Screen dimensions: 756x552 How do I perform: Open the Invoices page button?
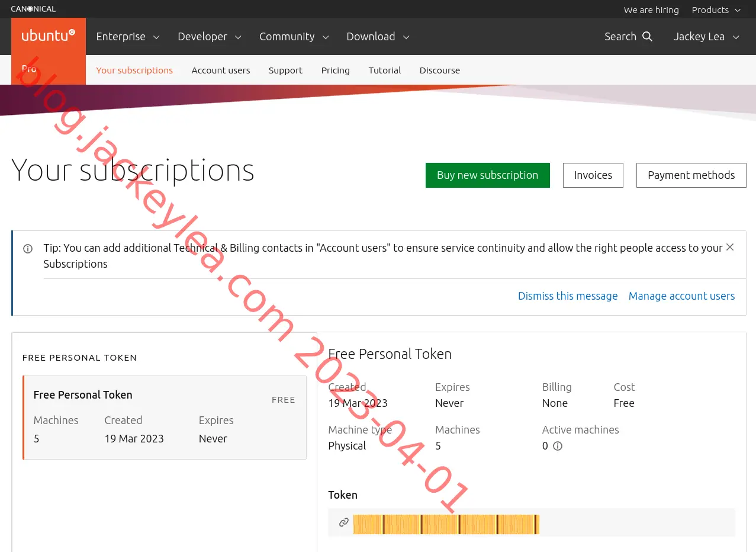click(593, 175)
